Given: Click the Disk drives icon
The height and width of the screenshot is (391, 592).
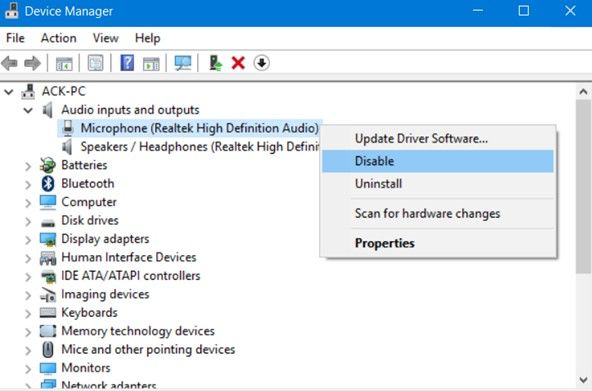Looking at the screenshot, I should (x=48, y=223).
